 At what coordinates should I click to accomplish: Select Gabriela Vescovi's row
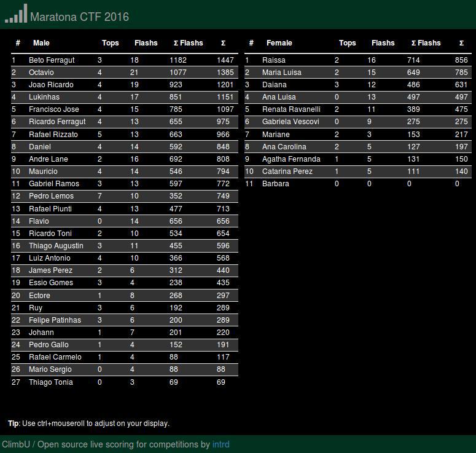tap(358, 122)
